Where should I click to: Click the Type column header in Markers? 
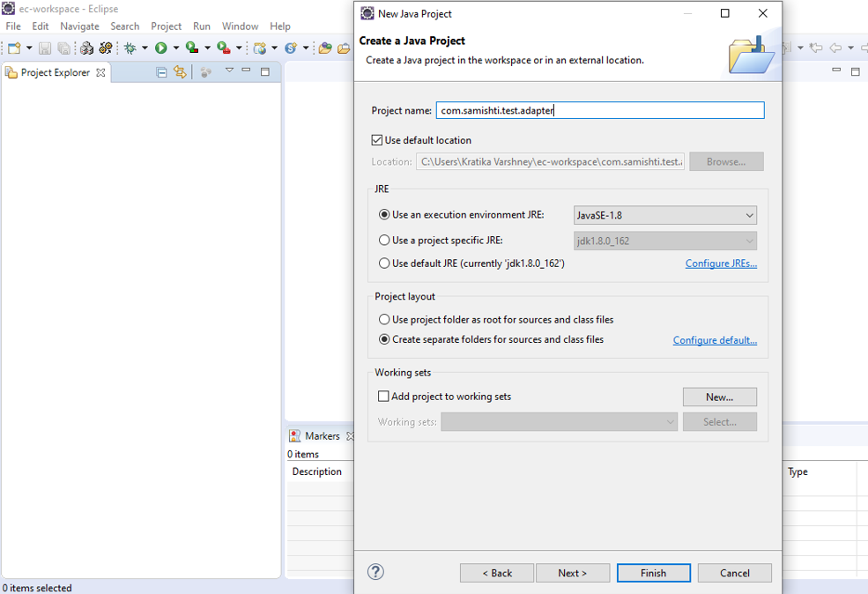click(798, 471)
